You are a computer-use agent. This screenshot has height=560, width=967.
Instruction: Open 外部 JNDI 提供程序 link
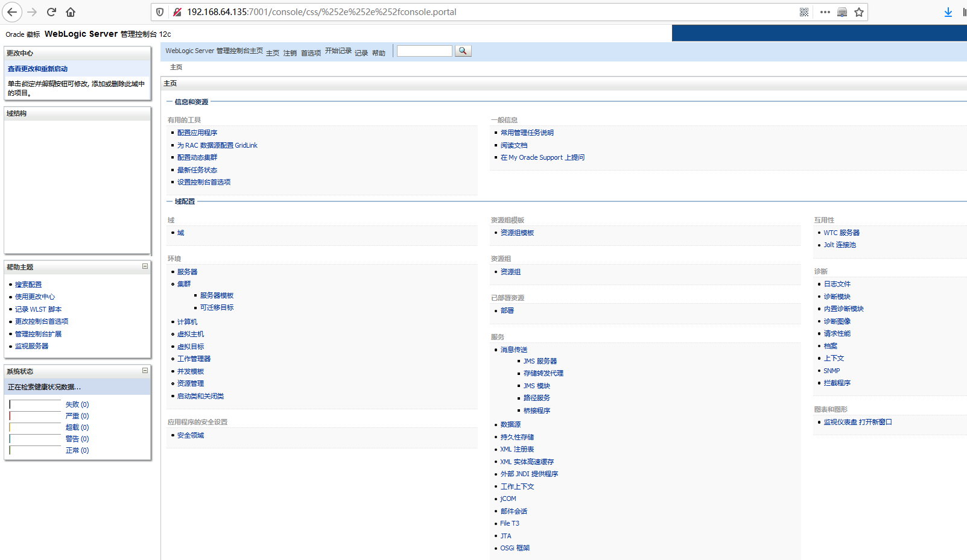(x=529, y=474)
